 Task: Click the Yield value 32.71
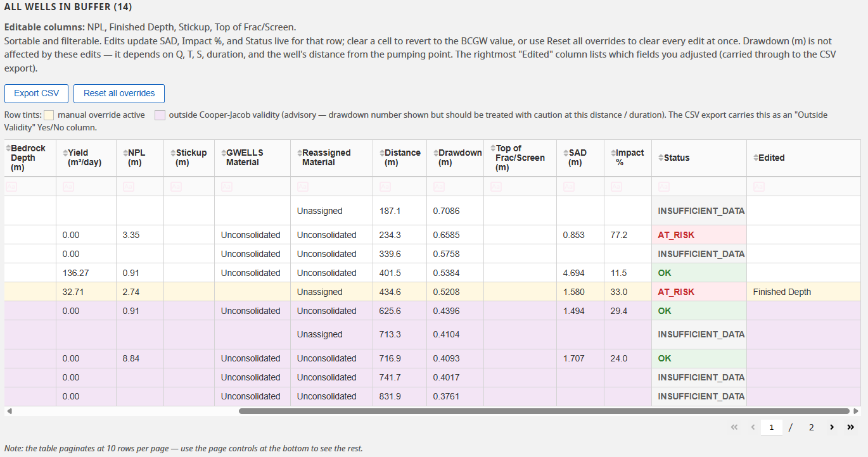click(x=72, y=292)
